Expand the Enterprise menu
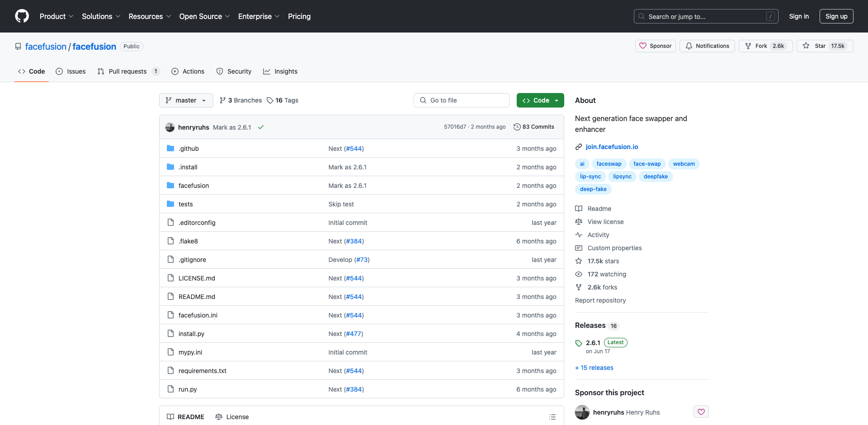The width and height of the screenshot is (868, 425). pos(259,16)
